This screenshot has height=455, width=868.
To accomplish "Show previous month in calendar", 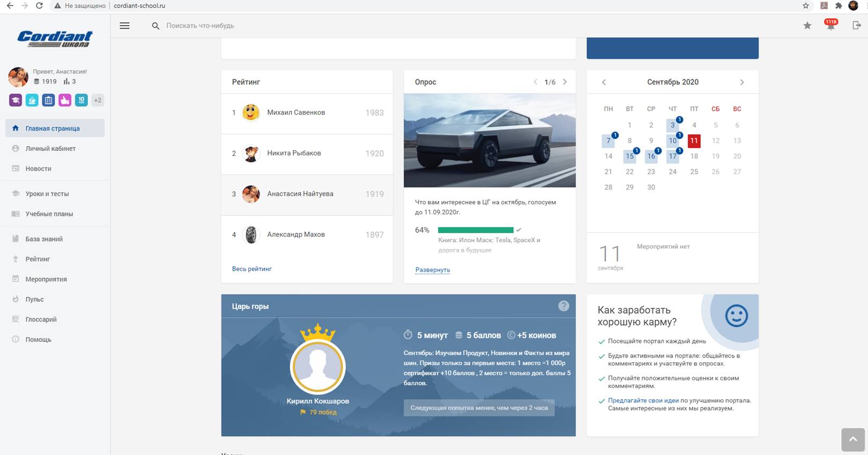I will click(x=604, y=82).
